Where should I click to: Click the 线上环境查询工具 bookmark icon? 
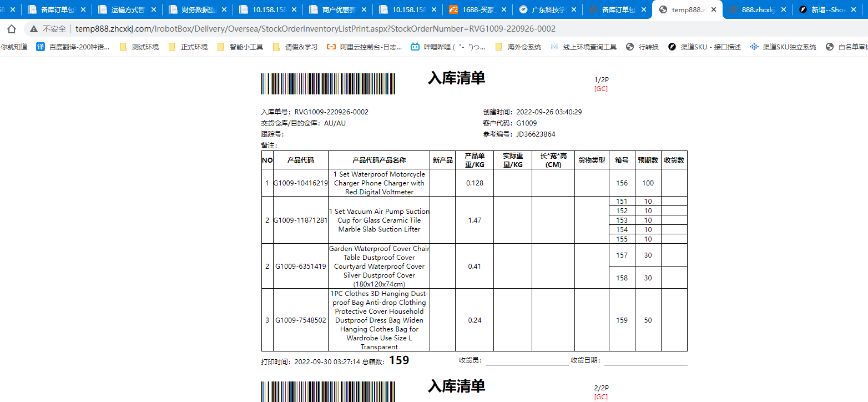[x=554, y=47]
